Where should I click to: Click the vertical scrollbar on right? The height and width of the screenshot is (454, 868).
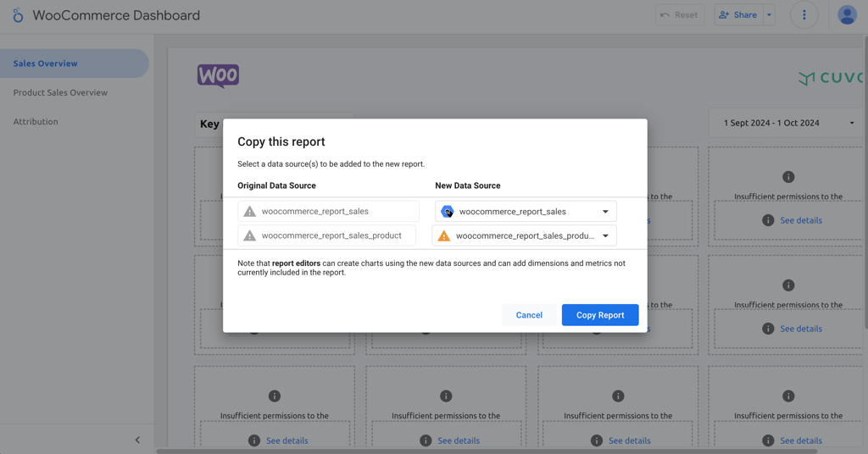865,182
